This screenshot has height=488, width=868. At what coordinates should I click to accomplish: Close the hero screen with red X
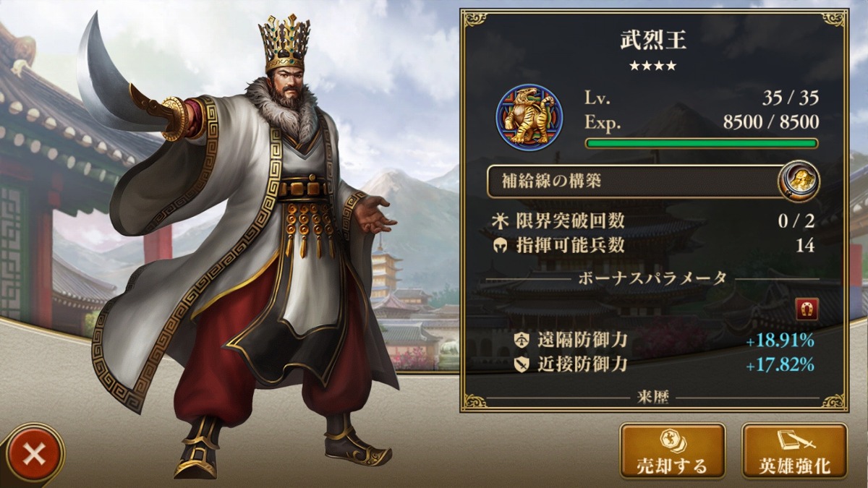(x=33, y=454)
